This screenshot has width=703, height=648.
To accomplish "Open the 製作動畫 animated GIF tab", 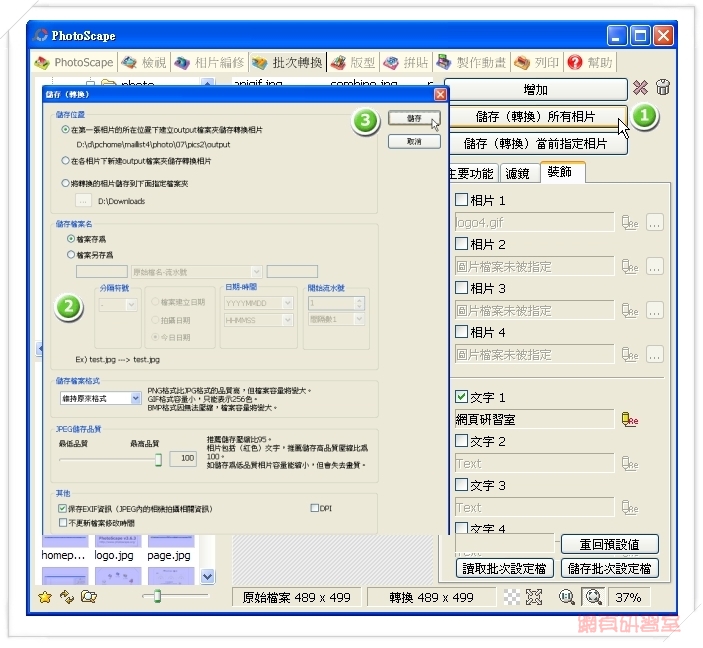I will click(x=471, y=62).
